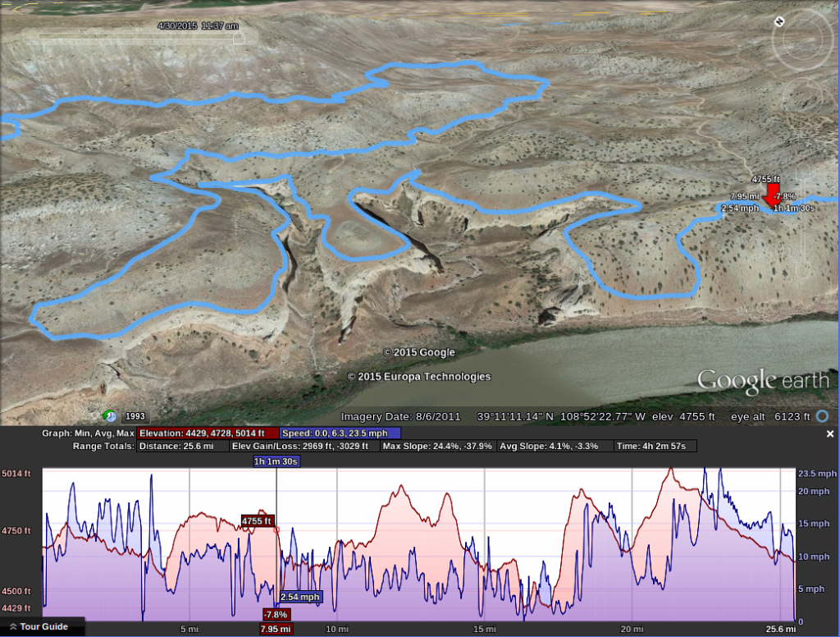Click Max Slope value field

tap(438, 446)
